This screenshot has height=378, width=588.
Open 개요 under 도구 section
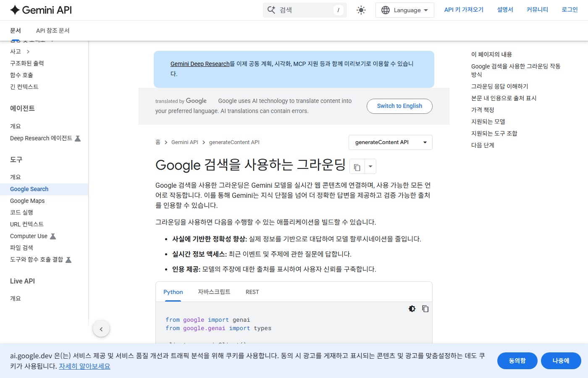tap(16, 177)
